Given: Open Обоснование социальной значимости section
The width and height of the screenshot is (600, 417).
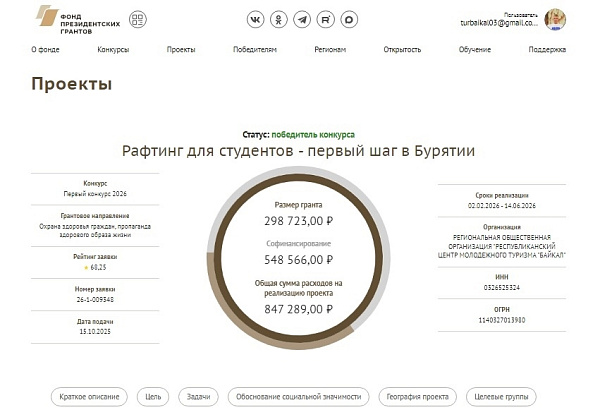Looking at the screenshot, I should pyautogui.click(x=299, y=397).
